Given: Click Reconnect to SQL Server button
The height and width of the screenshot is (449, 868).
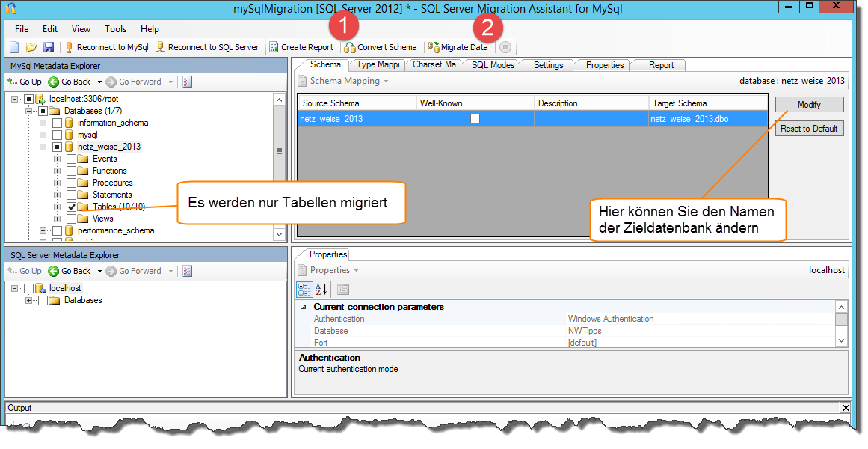Looking at the screenshot, I should 207,47.
